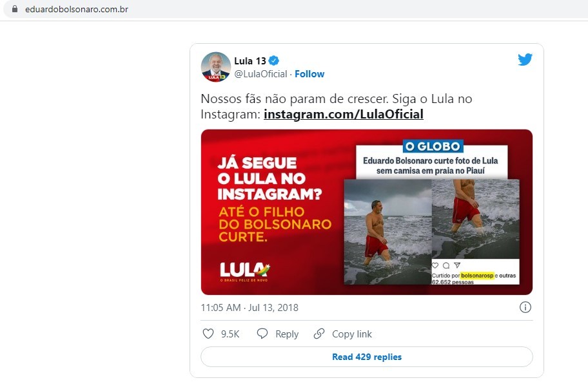Click the Reply text label
Image resolution: width=588 pixels, height=387 pixels.
287,334
